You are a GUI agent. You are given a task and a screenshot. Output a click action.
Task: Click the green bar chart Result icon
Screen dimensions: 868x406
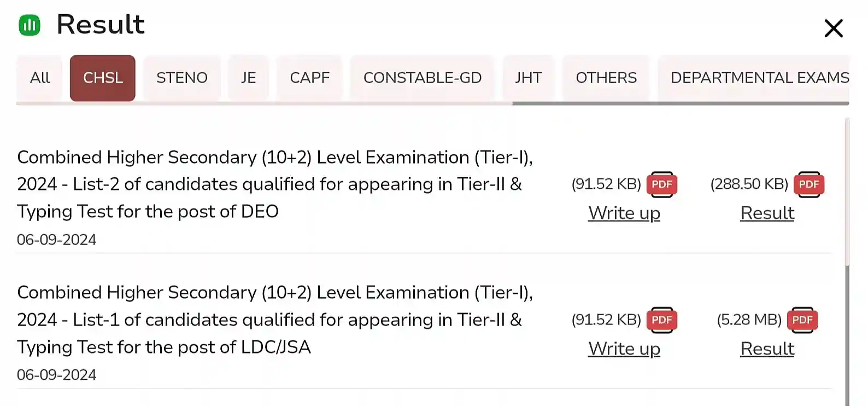click(30, 25)
